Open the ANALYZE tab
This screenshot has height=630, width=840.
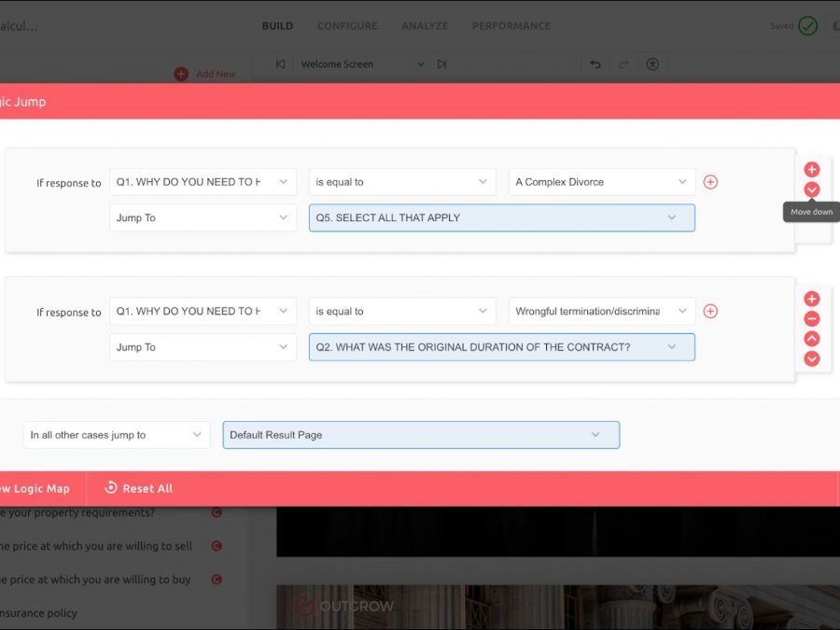(425, 26)
